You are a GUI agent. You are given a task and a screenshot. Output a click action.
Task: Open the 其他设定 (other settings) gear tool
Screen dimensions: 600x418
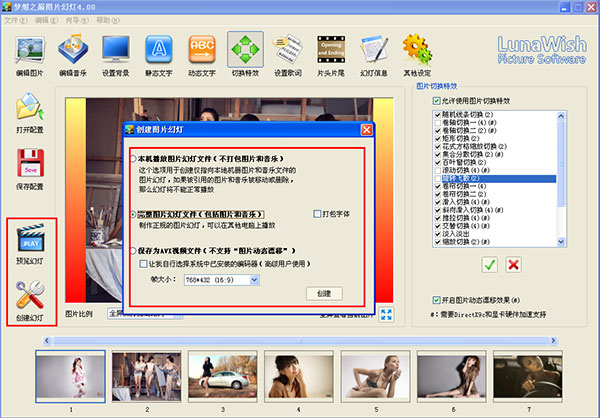(x=417, y=56)
